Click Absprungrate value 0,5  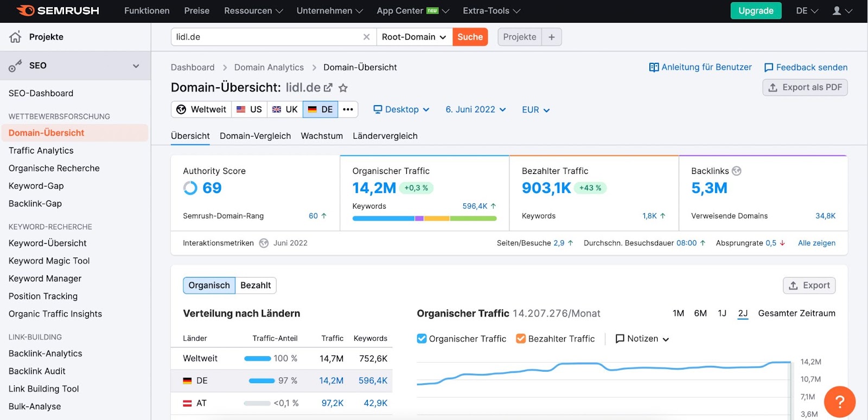pyautogui.click(x=771, y=243)
